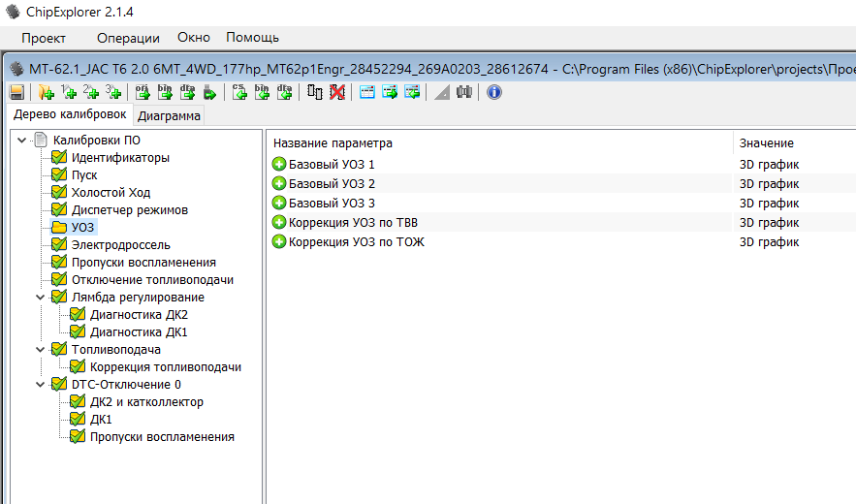Click the binoculars search icon

pyautogui.click(x=464, y=92)
